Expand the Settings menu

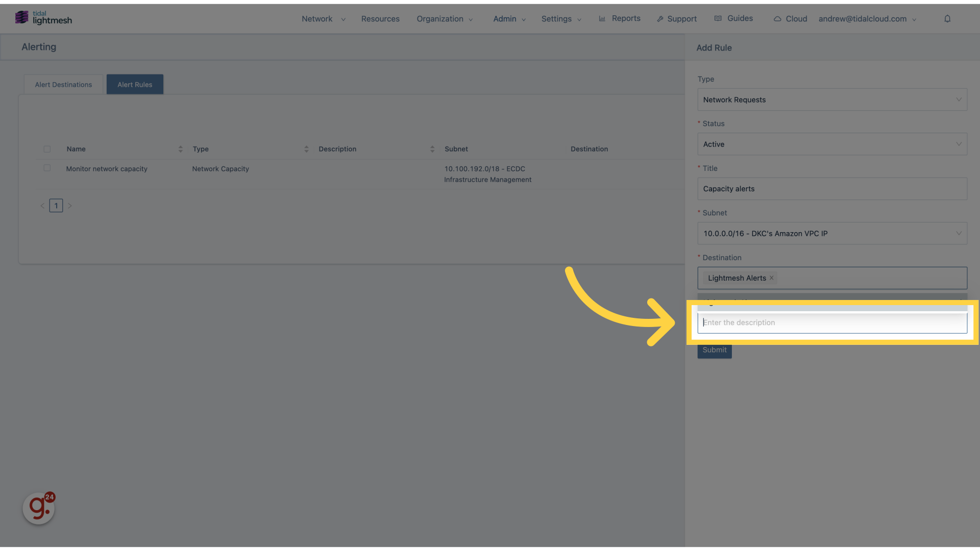(561, 19)
